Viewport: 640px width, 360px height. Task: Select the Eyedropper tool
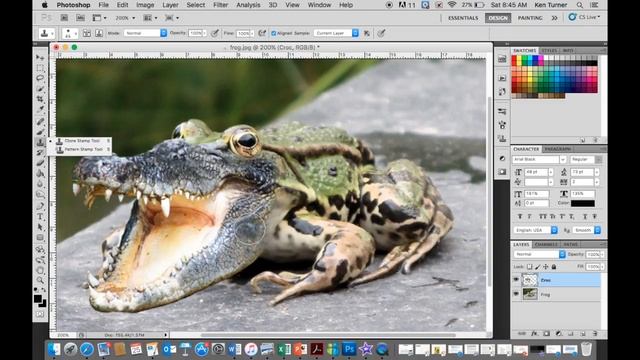point(40,109)
